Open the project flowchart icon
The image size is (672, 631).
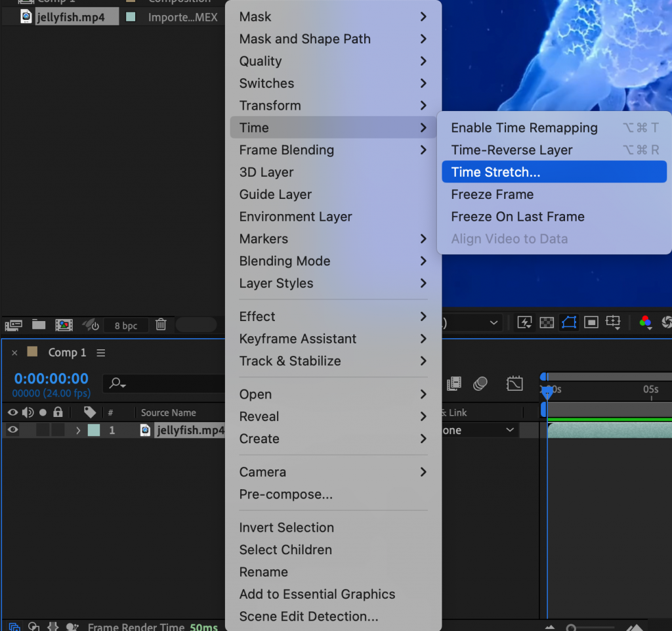[x=14, y=325]
